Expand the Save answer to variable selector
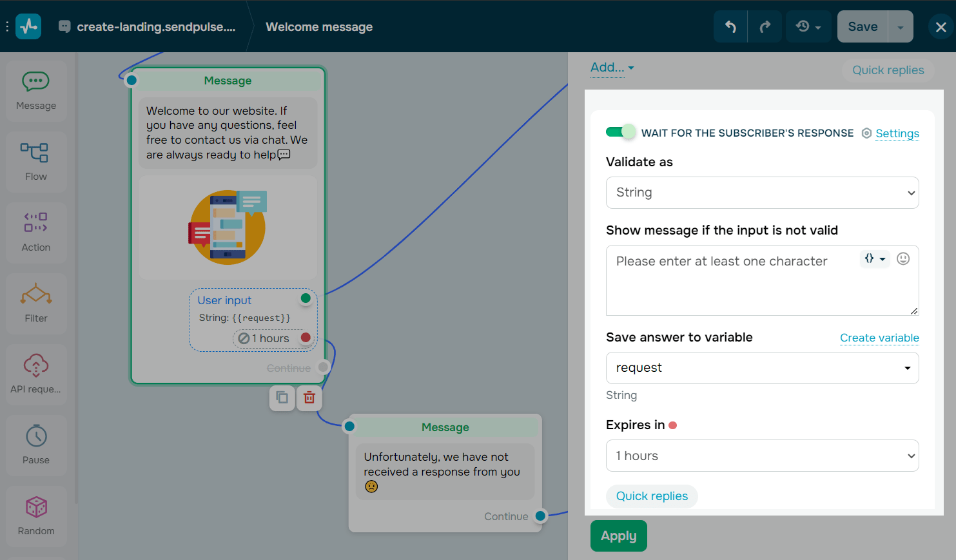This screenshot has width=956, height=560. 763,368
